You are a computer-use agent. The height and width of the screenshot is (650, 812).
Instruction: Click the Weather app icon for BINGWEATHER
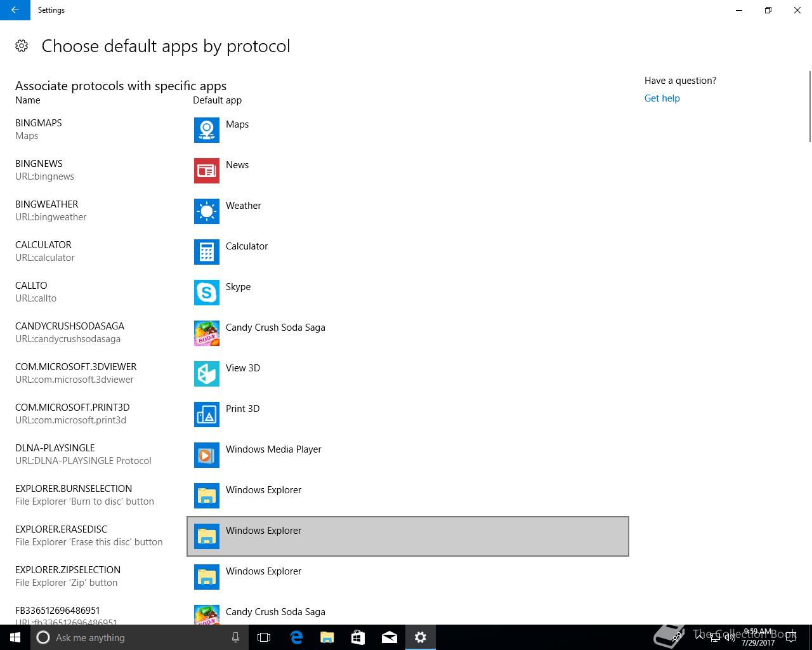pos(207,211)
